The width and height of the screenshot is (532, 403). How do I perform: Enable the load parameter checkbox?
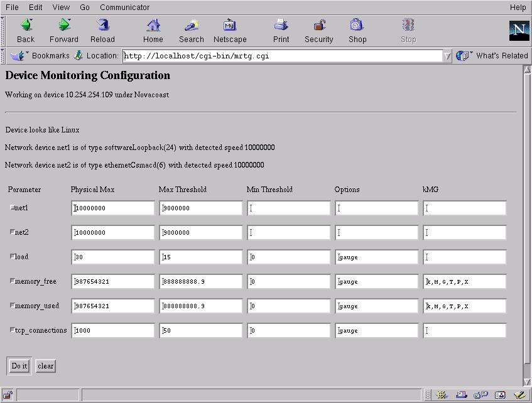tap(11, 257)
